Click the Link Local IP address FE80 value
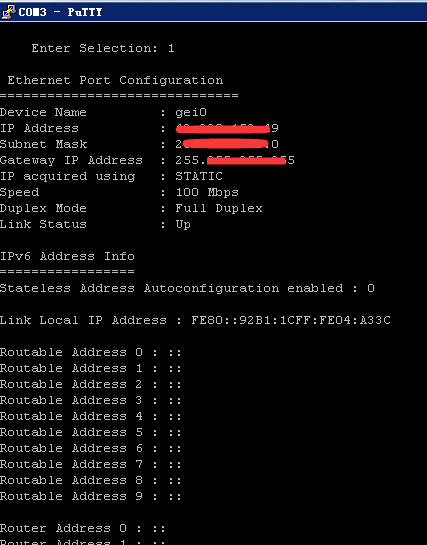 click(291, 320)
